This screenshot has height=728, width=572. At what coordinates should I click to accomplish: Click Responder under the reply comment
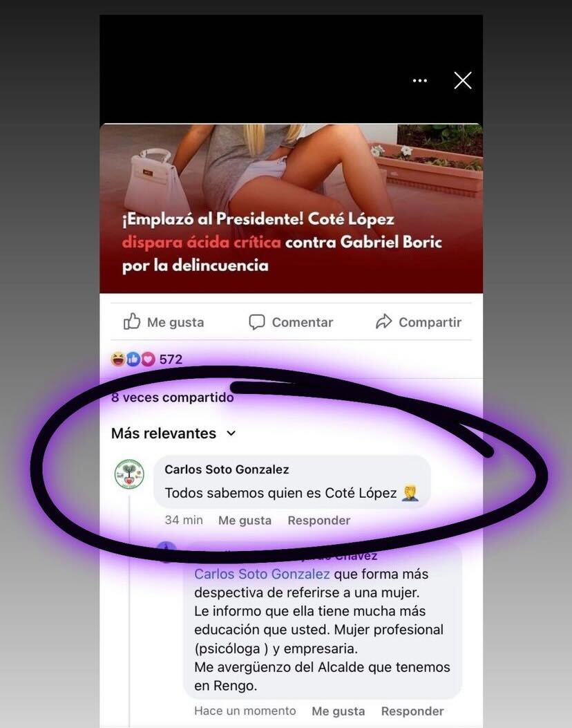tap(412, 711)
